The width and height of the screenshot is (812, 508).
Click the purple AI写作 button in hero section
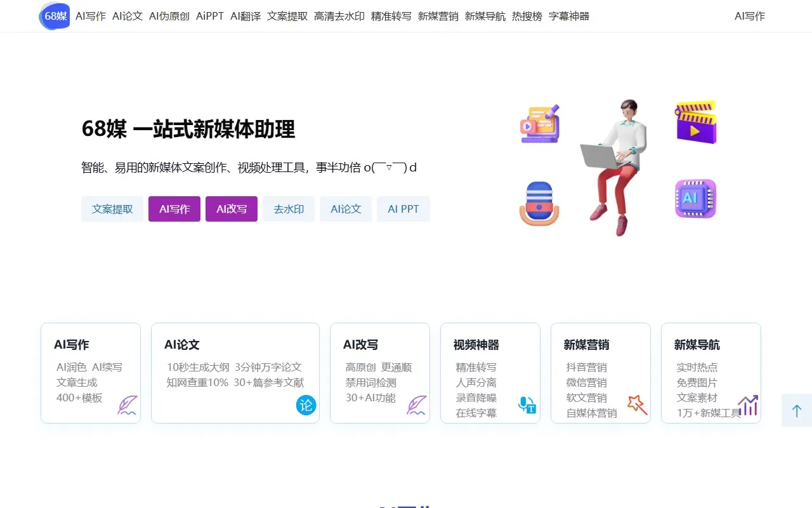click(174, 208)
